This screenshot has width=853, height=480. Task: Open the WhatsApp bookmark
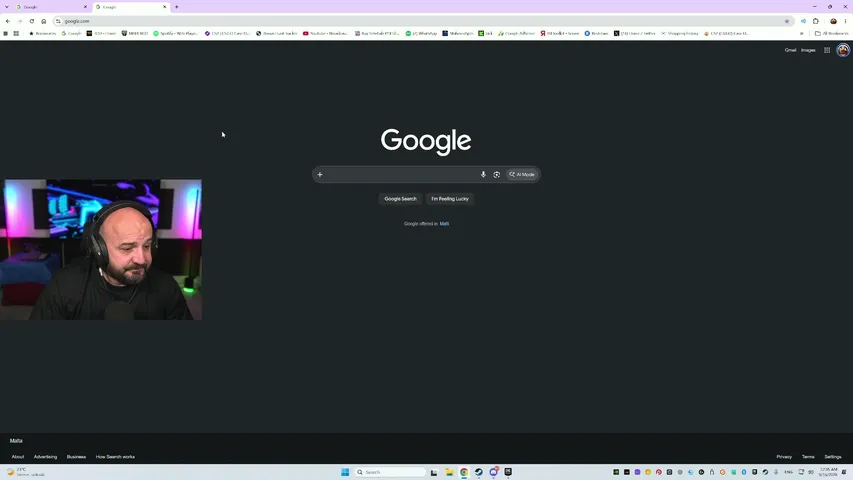(x=421, y=33)
